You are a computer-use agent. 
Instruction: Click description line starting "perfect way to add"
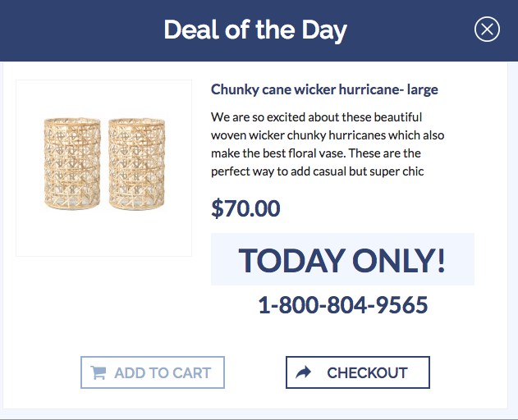[x=316, y=171]
